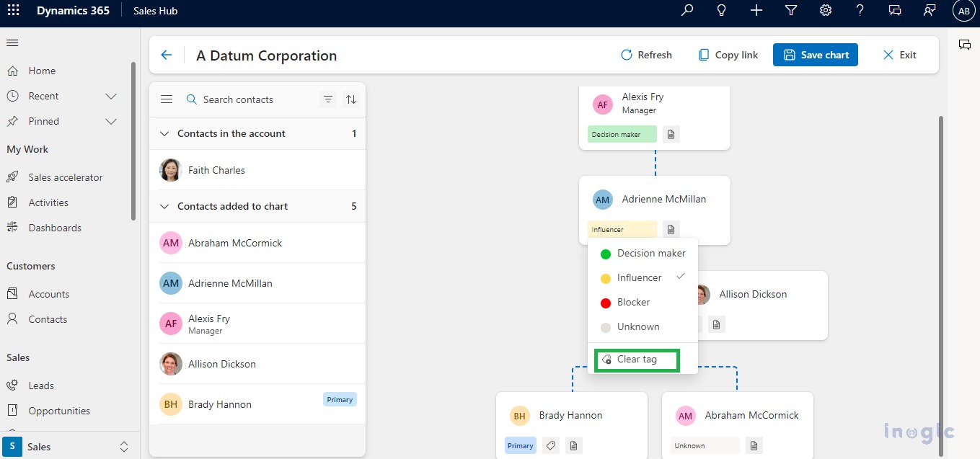Select Unknown tag option
The height and width of the screenshot is (459, 980).
pos(643,326)
